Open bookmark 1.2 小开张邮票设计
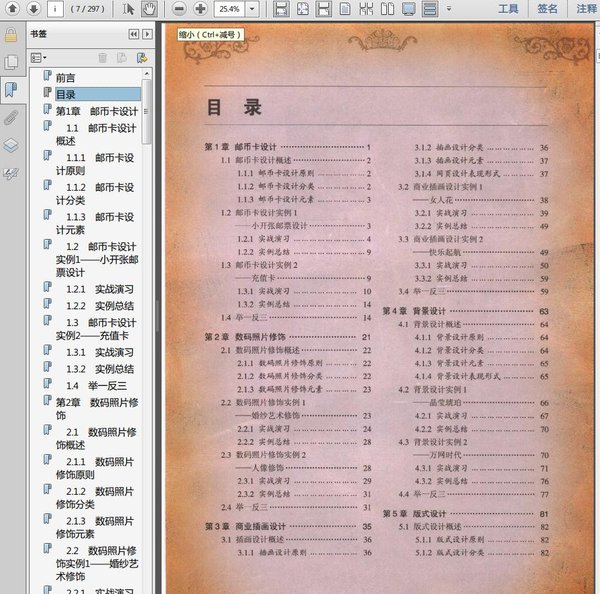 97,259
